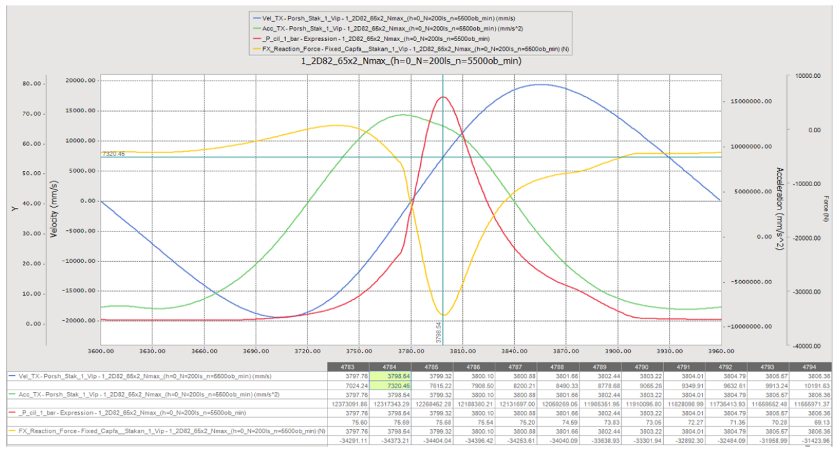Image resolution: width=838 pixels, height=451 pixels.
Task: Click the acceleration cell 12131697.00
Action: 518,403
